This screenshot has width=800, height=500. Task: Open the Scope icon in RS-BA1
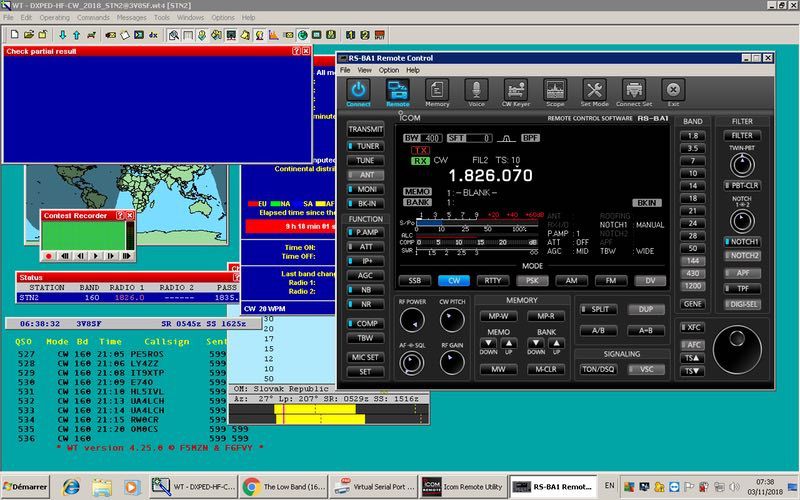point(555,90)
